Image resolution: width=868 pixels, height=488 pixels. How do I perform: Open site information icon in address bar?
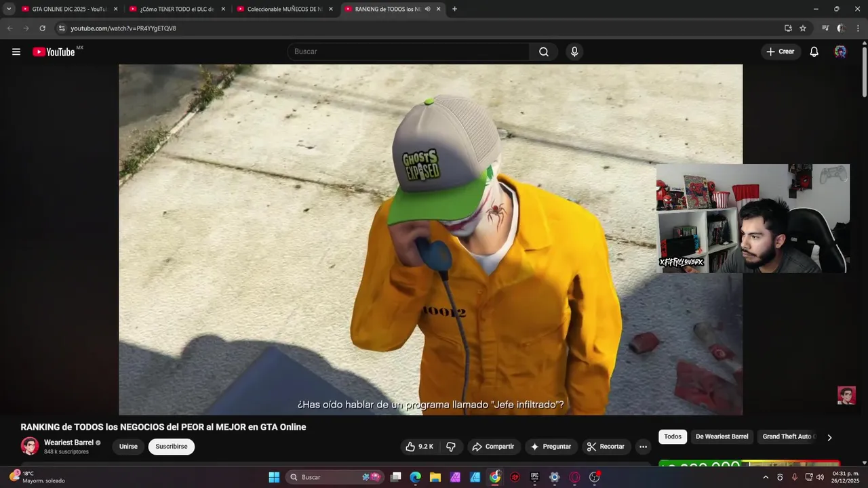(61, 28)
